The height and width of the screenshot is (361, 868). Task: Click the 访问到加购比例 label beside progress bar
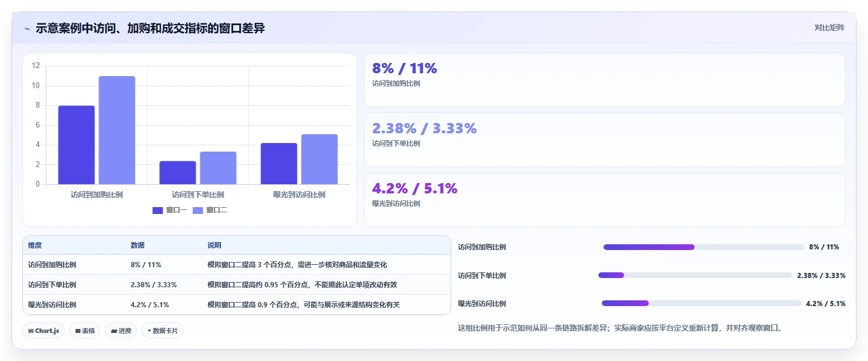pyautogui.click(x=482, y=247)
